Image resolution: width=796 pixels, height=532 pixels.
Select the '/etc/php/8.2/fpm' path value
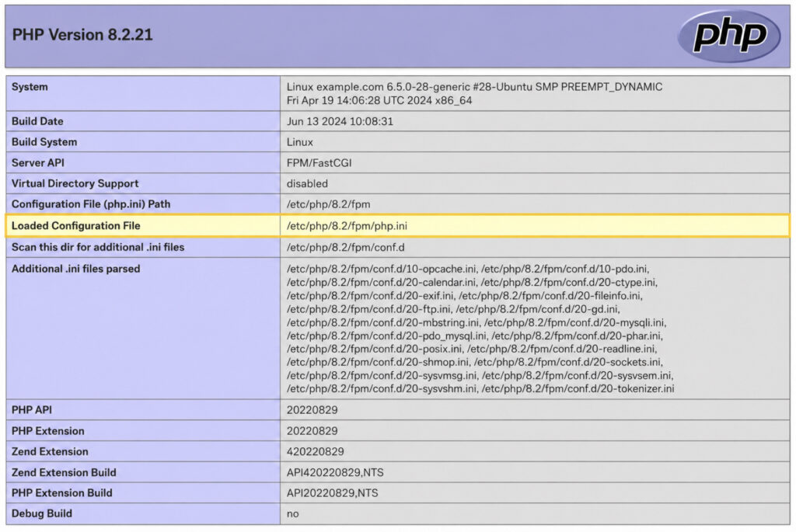pos(329,204)
